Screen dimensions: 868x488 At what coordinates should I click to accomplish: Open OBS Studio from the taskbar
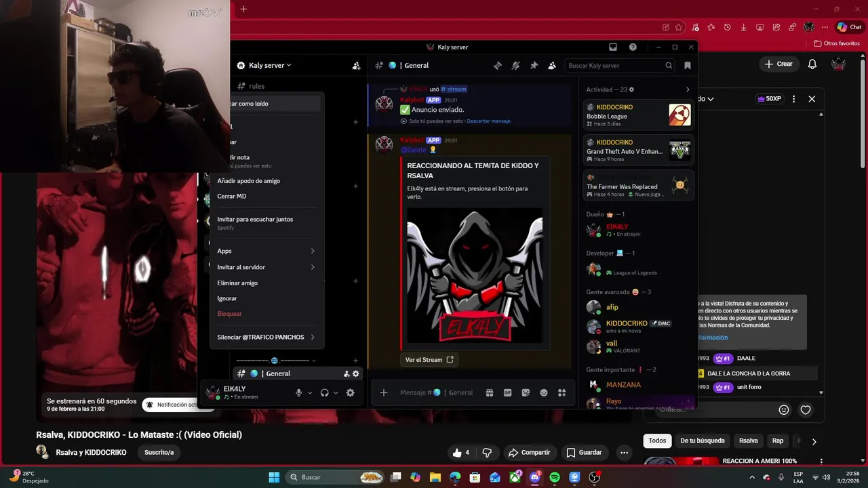point(595,477)
